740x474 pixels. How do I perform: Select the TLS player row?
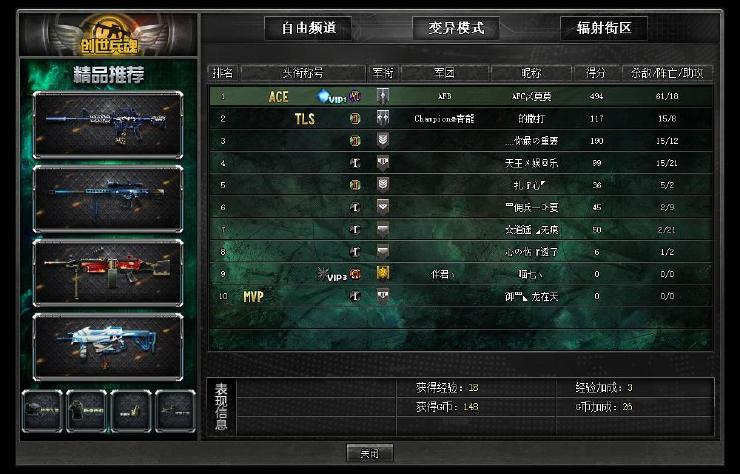click(x=461, y=118)
